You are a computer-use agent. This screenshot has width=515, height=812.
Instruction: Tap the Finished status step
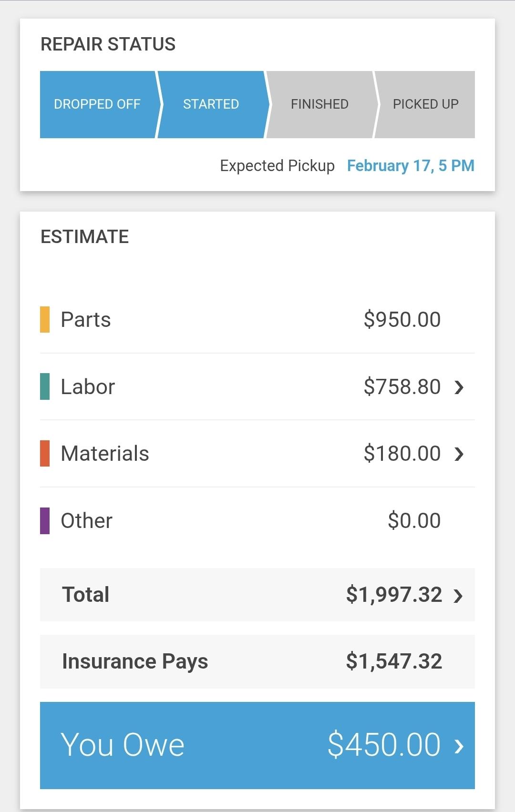click(319, 104)
